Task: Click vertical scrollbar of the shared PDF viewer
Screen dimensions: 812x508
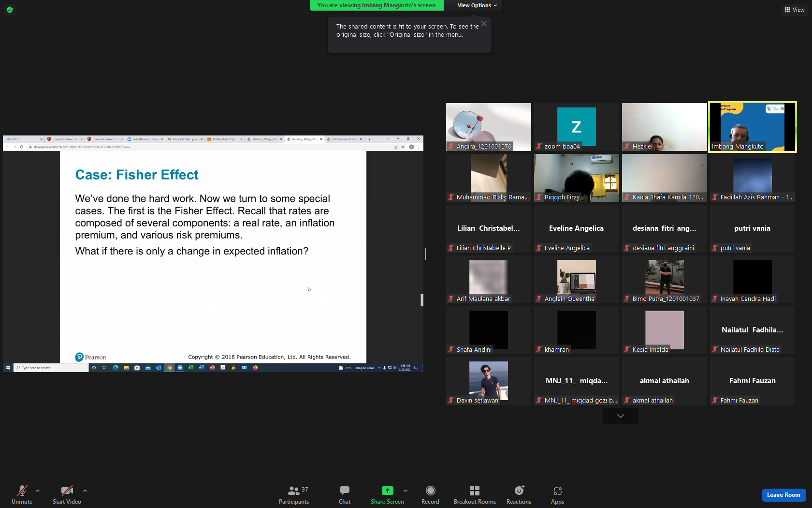Action: point(422,300)
